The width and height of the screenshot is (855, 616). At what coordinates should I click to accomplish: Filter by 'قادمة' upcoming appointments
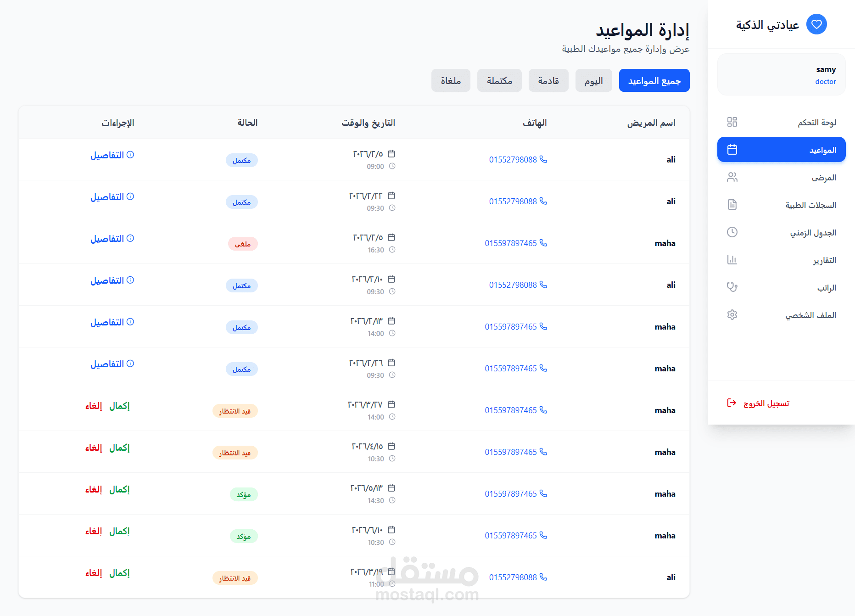pyautogui.click(x=548, y=81)
